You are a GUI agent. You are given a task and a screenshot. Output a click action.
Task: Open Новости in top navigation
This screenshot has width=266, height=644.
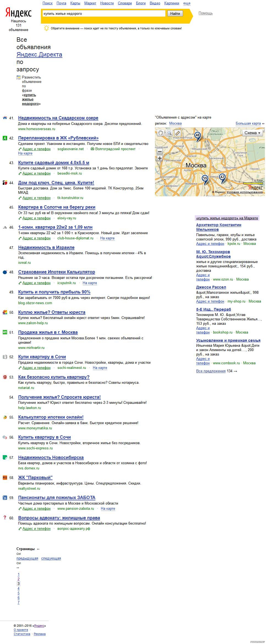click(107, 3)
